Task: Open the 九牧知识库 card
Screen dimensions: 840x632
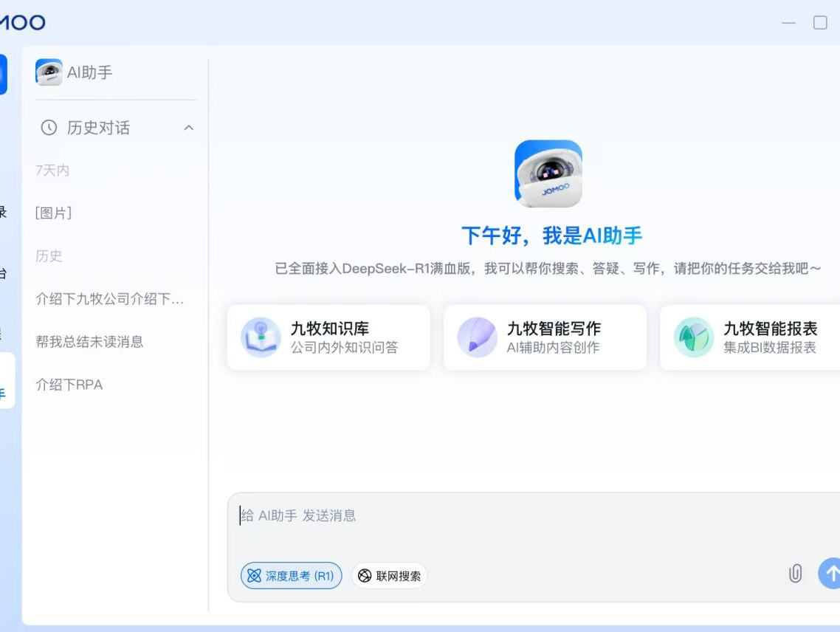Action: pyautogui.click(x=328, y=337)
